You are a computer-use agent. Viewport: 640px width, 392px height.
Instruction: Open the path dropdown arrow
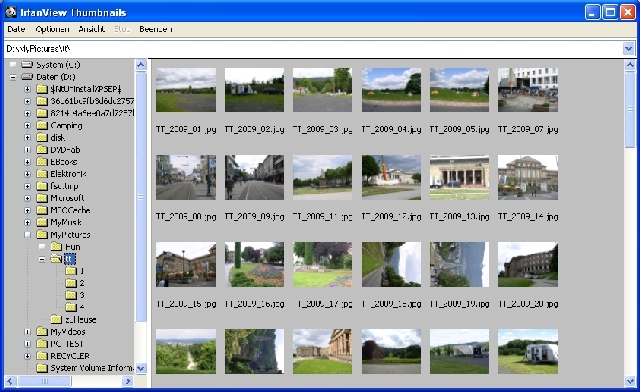pos(629,49)
